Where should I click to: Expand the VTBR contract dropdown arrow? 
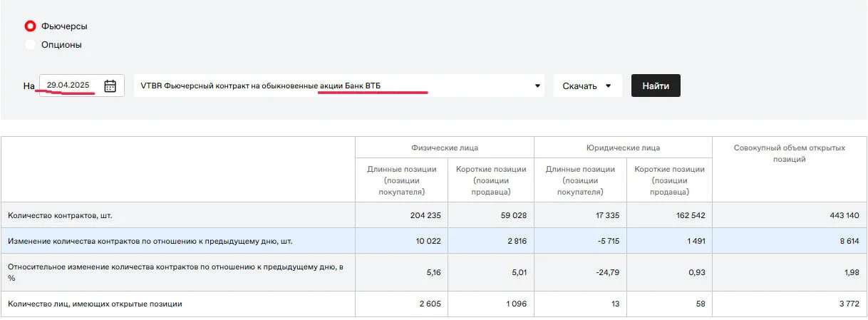(537, 86)
